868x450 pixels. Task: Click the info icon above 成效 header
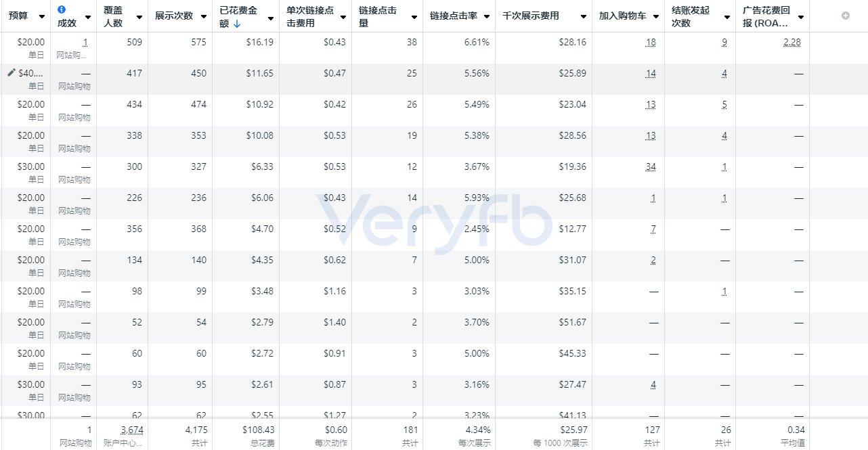62,9
